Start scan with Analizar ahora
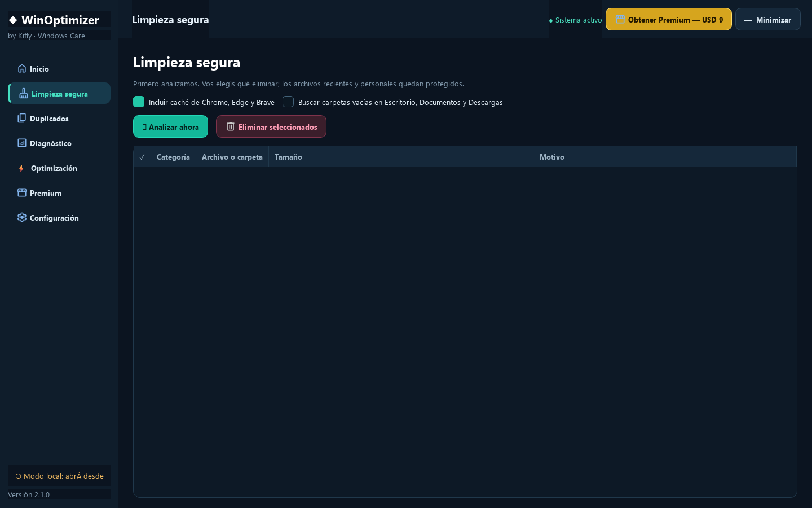The image size is (812, 508). point(170,126)
